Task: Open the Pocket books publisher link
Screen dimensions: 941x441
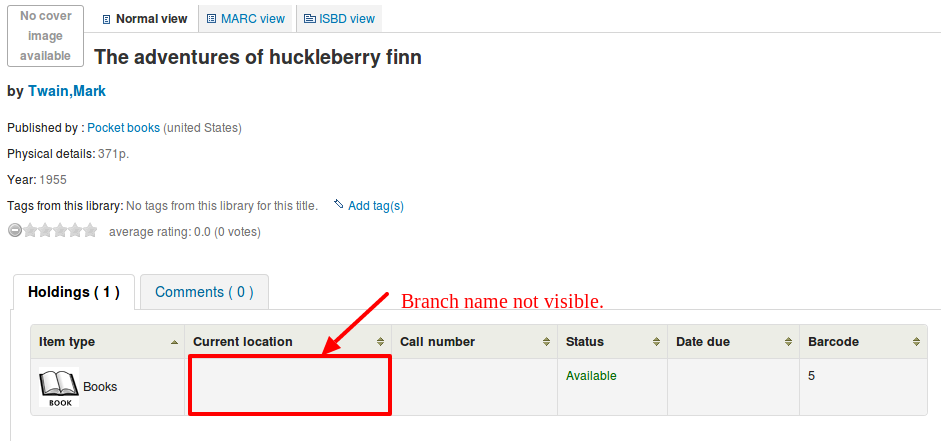Action: pyautogui.click(x=124, y=128)
